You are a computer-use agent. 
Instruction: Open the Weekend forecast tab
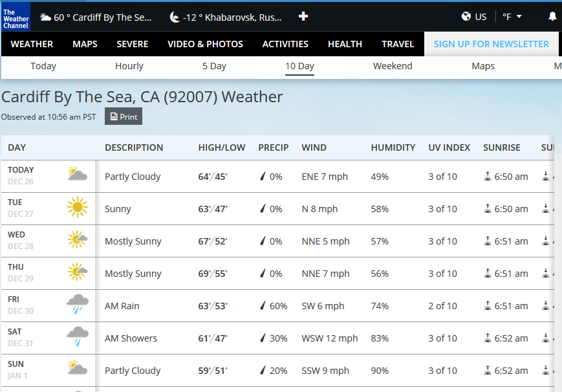[393, 66]
